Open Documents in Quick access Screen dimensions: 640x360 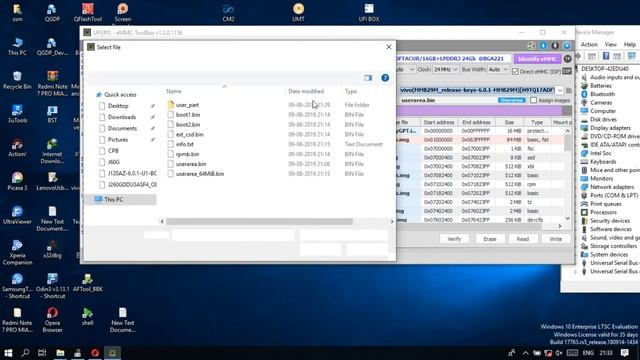[122, 128]
